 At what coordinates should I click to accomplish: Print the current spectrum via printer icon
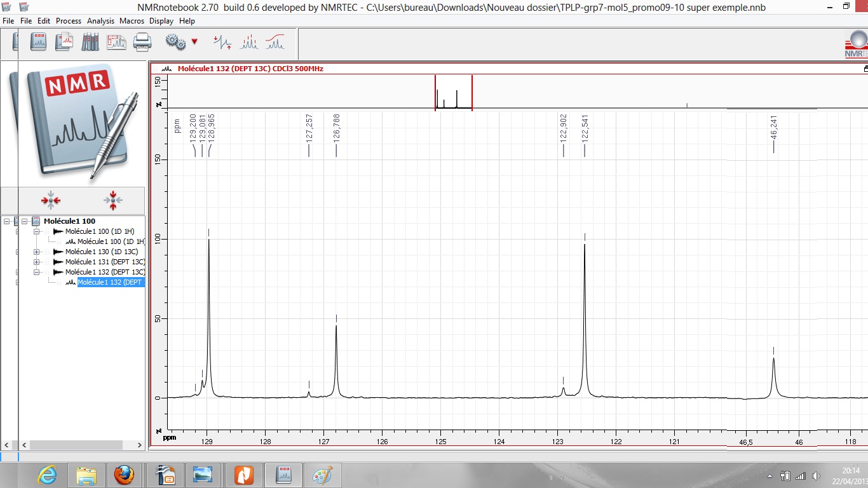pyautogui.click(x=142, y=43)
